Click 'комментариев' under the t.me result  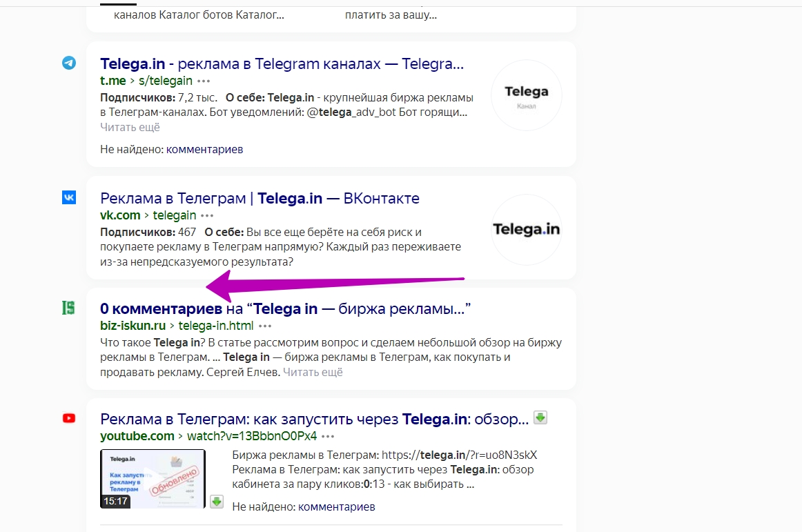click(x=204, y=150)
